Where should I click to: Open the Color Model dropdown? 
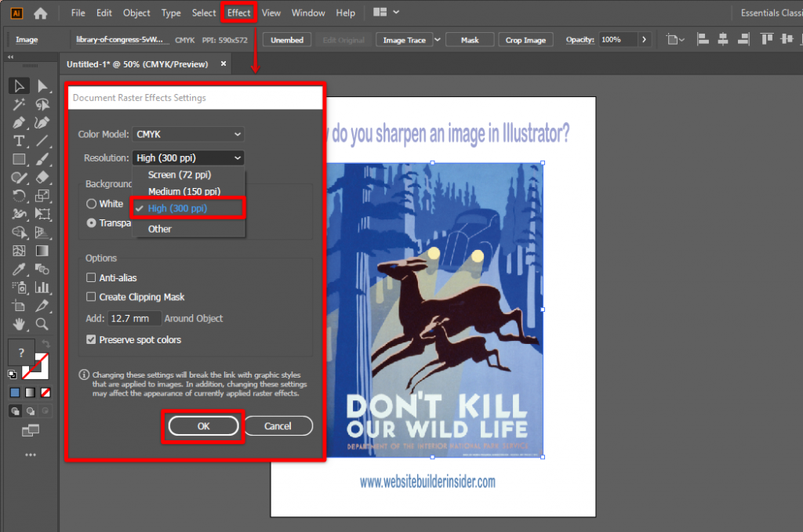(x=188, y=134)
